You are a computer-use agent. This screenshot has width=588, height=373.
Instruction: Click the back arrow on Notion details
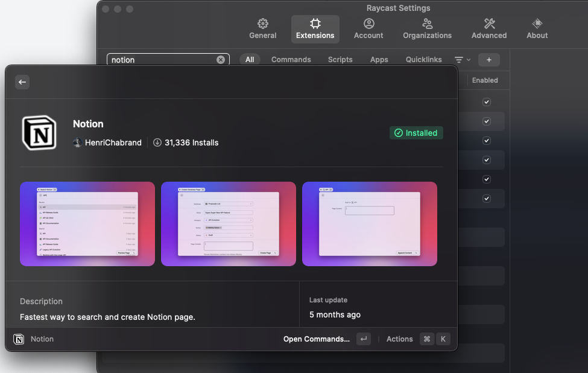[22, 82]
